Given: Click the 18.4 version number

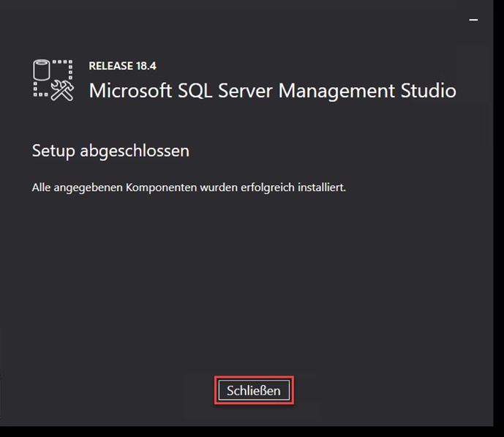Looking at the screenshot, I should (146, 66).
